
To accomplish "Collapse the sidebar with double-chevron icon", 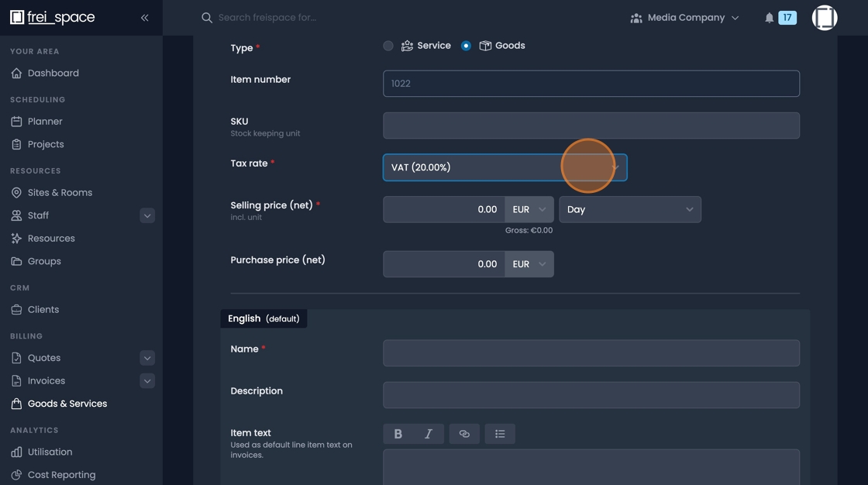I will 144,17.
